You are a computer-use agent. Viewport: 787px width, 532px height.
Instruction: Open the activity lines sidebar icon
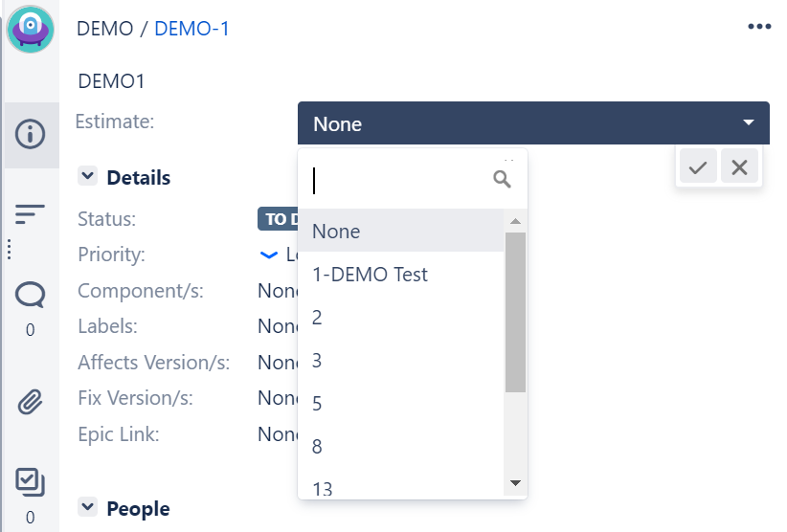(30, 214)
